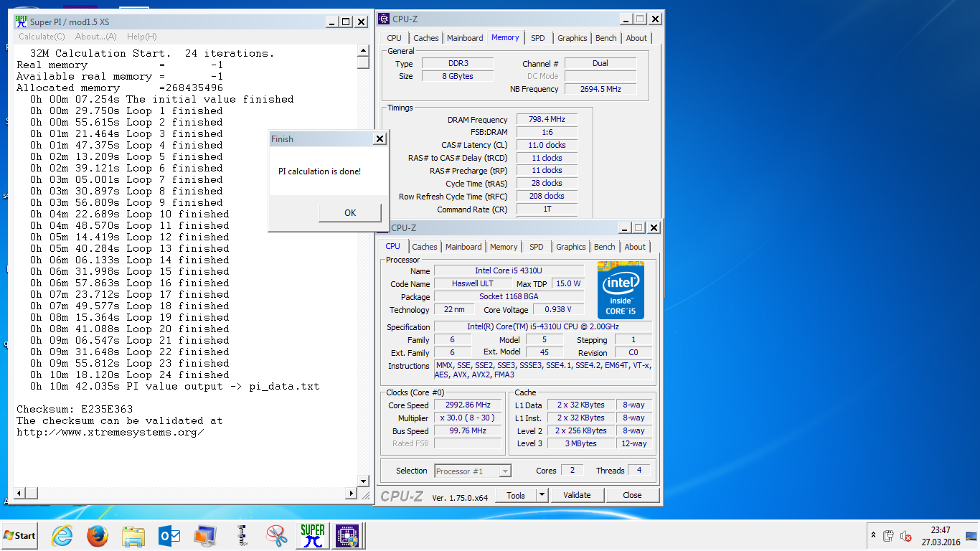Click the title bar icon of the Memory-tab CPU-Z window
This screenshot has height=551, width=980.
click(x=385, y=19)
